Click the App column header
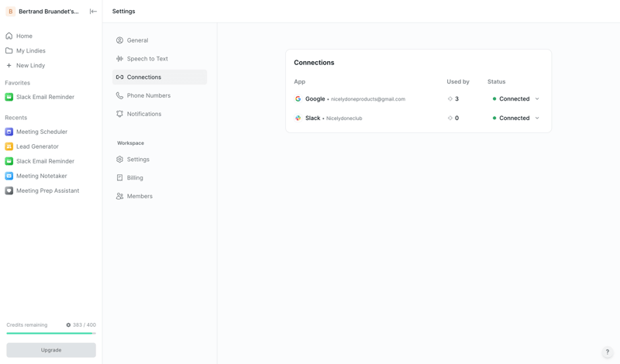Screen dimensions: 620x364 299,81
